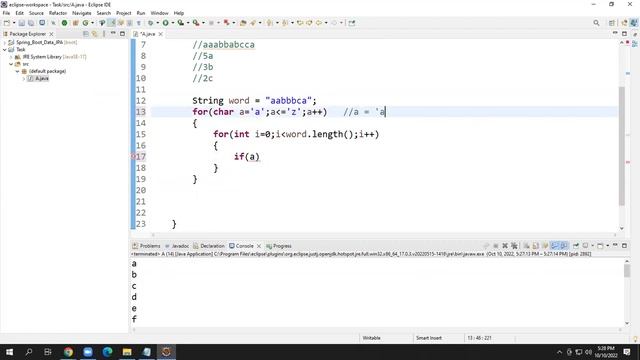Close the A.java editor tab
The width and height of the screenshot is (640, 360).
[x=161, y=34]
